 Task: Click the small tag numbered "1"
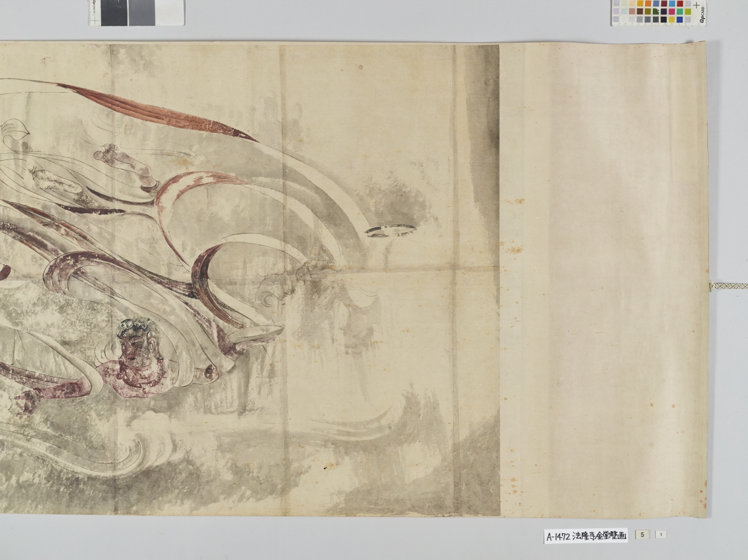point(661,534)
